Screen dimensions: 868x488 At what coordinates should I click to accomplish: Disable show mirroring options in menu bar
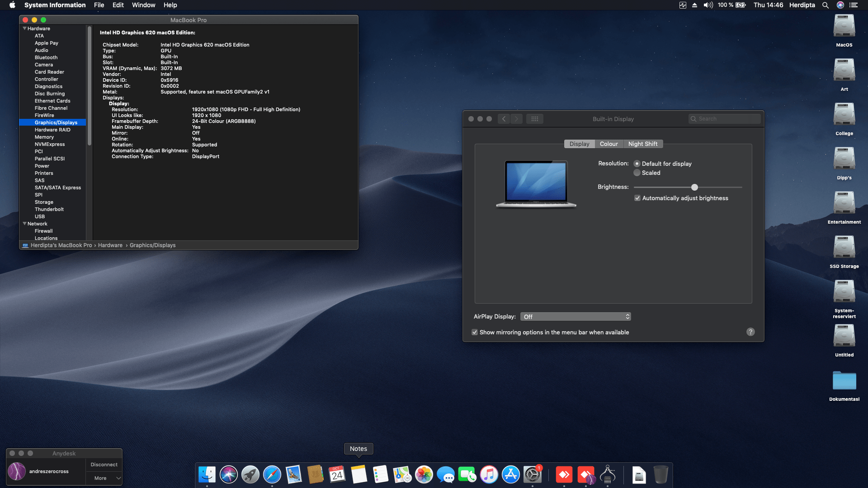[475, 332]
